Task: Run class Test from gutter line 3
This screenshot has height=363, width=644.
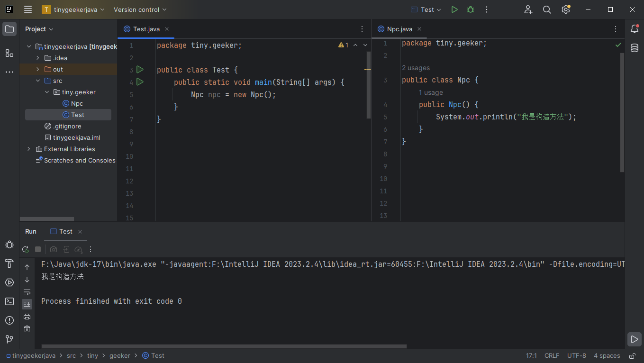Action: [x=140, y=70]
